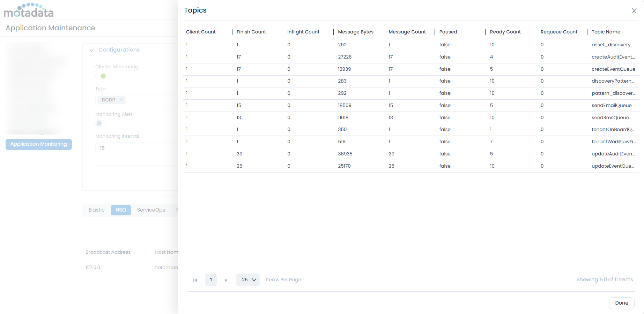This screenshot has width=644, height=314.
Task: Close the Topics dialog
Action: (634, 11)
